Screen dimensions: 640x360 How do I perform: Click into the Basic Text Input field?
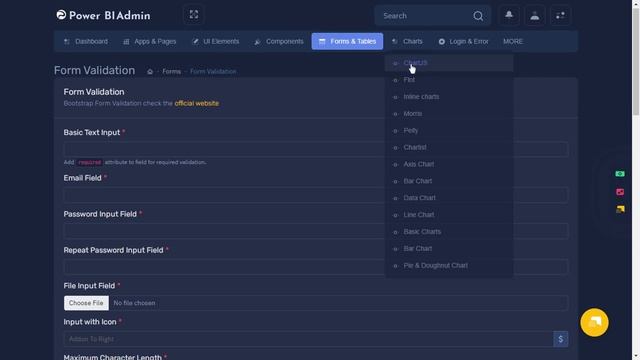click(316, 149)
